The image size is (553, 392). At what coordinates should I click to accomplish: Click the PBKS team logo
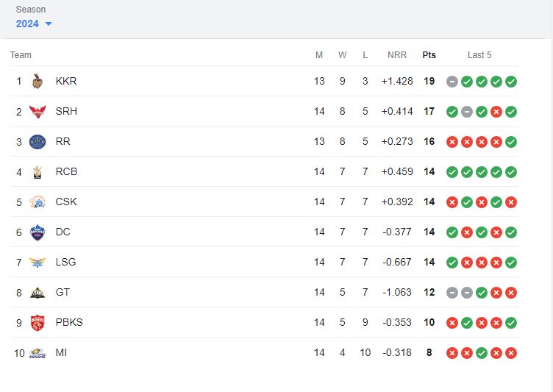[38, 322]
